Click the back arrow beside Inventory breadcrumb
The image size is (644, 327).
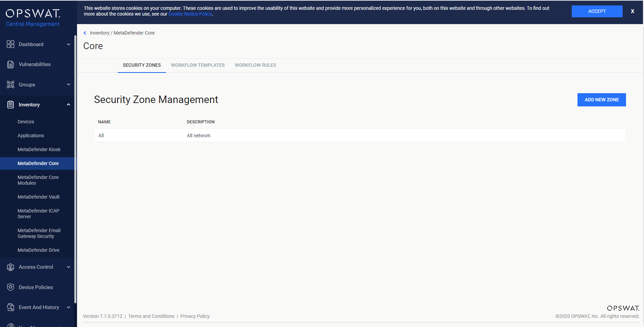85,33
